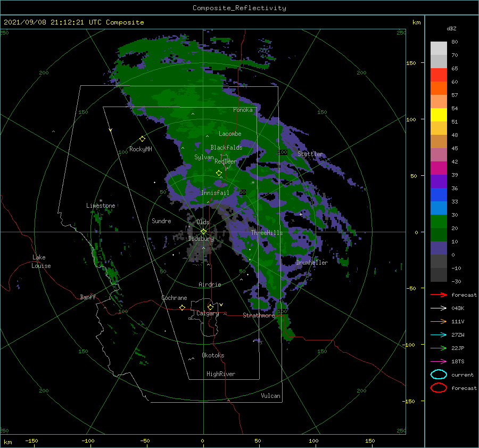Click the Blackfalds label
This screenshot has height=448, width=479.
tap(226, 148)
